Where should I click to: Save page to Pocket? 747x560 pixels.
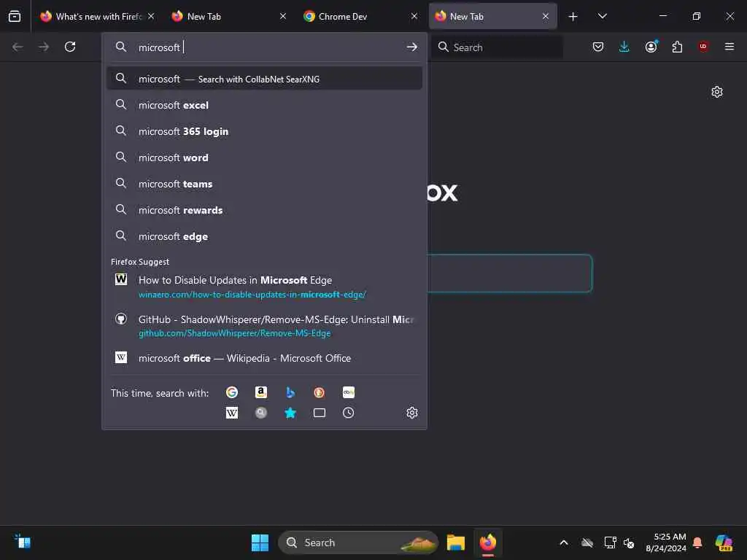click(x=598, y=47)
